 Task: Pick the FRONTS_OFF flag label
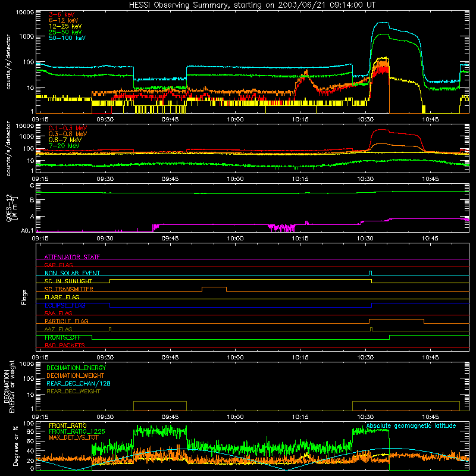coord(62,337)
